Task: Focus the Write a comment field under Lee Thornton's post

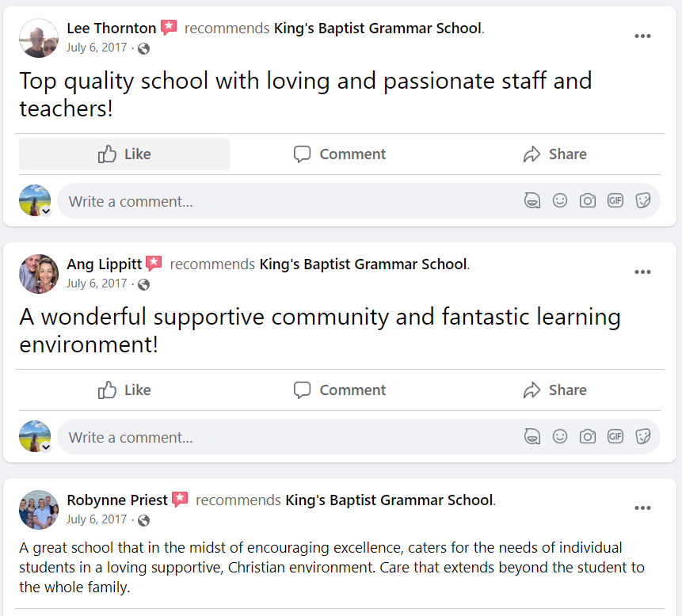Action: coord(285,201)
